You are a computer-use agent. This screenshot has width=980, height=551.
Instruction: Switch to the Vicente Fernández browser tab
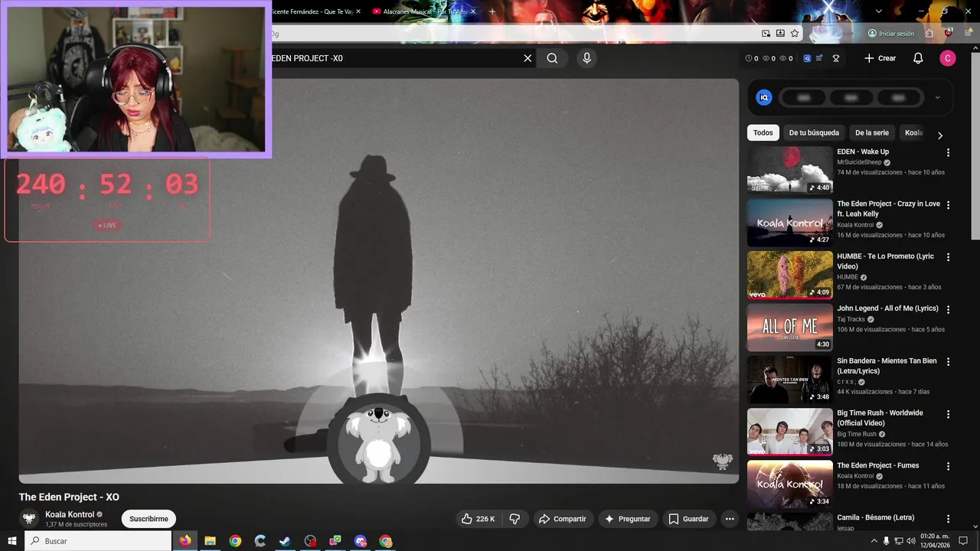[314, 11]
